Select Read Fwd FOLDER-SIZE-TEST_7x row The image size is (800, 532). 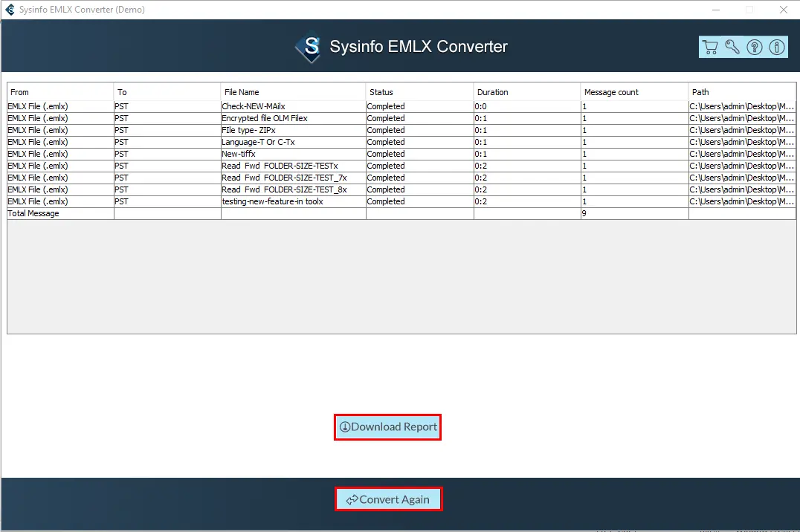pos(283,178)
